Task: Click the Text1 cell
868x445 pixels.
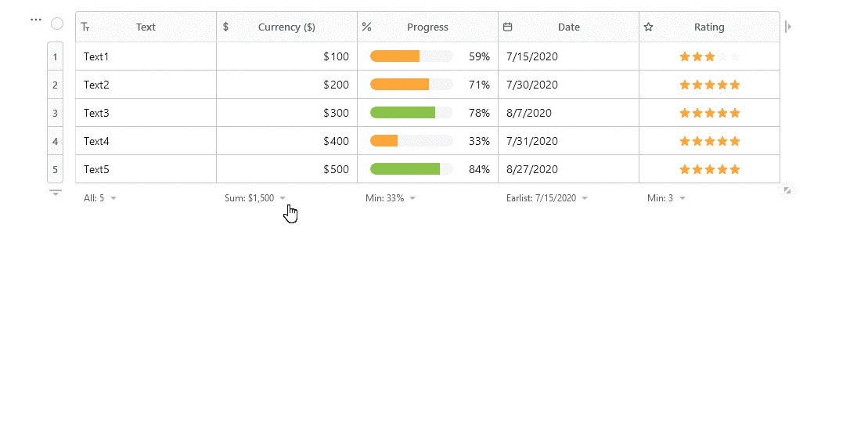Action: coord(146,56)
